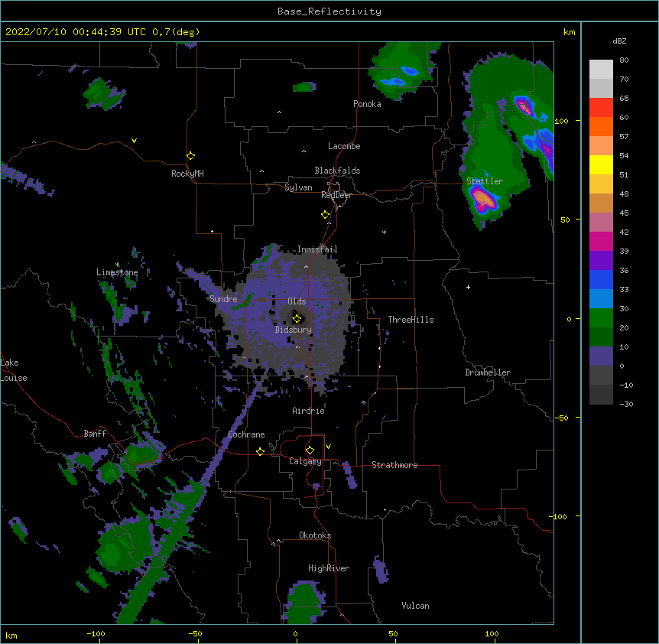
Task: Click the Lake Louise label
Action: click(14, 370)
